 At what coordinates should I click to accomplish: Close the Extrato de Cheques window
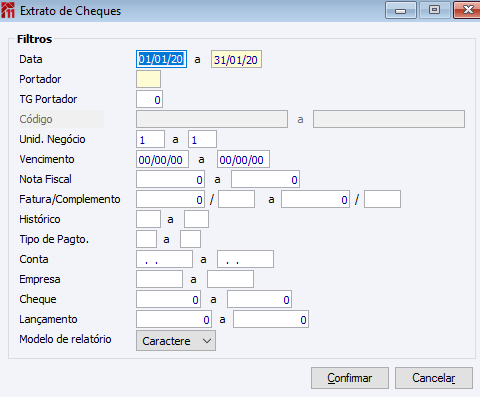click(467, 10)
